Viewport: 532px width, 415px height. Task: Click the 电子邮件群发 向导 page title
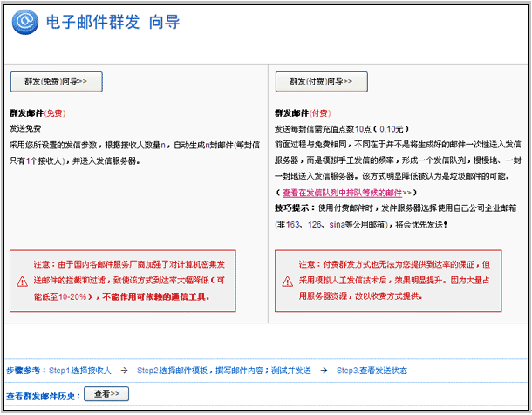(113, 22)
